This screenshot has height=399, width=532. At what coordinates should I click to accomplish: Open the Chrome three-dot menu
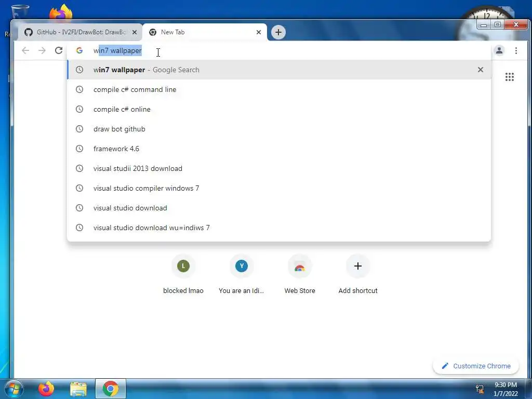pos(516,50)
